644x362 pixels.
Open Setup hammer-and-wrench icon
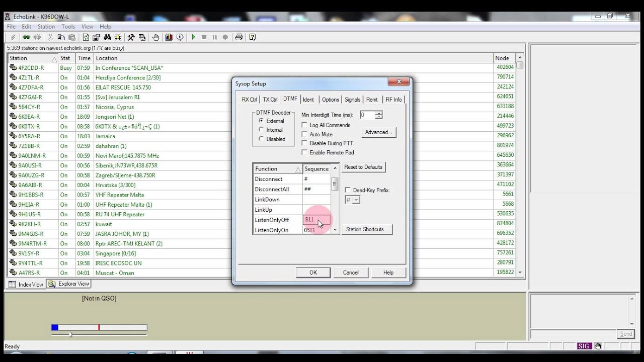pyautogui.click(x=131, y=37)
